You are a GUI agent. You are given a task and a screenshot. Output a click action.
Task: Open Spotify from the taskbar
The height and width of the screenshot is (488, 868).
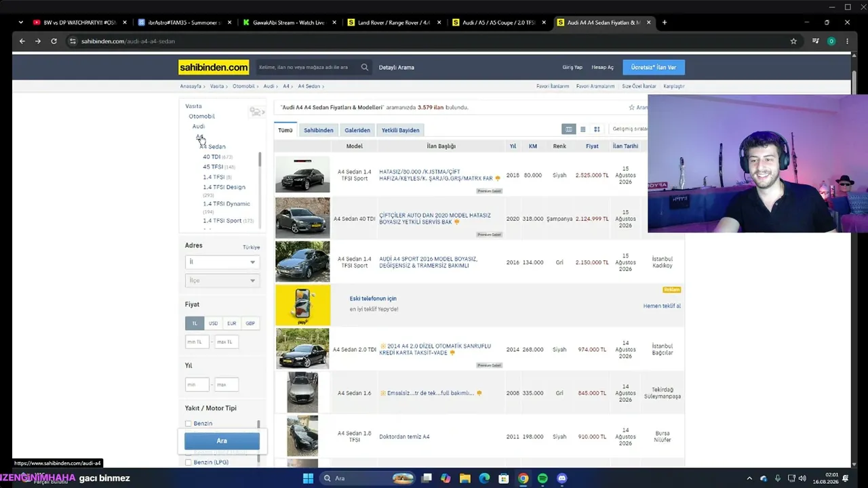(542, 479)
